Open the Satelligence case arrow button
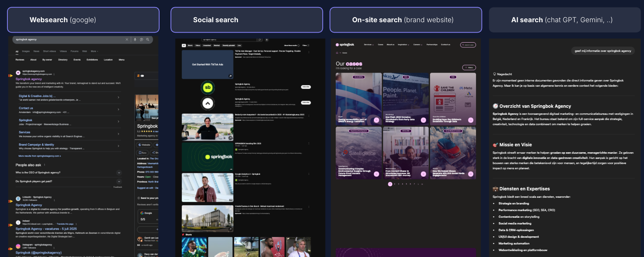This screenshot has height=257, width=644. point(376,174)
